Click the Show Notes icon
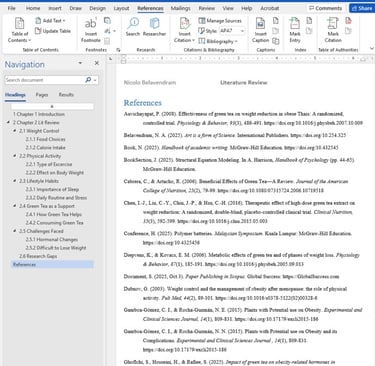 (107, 41)
